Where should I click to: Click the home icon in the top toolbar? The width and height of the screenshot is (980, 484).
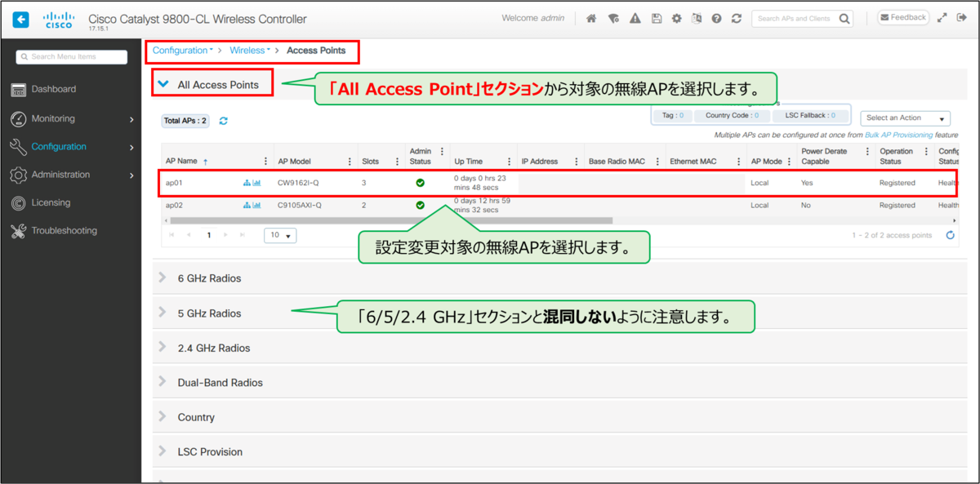[591, 17]
